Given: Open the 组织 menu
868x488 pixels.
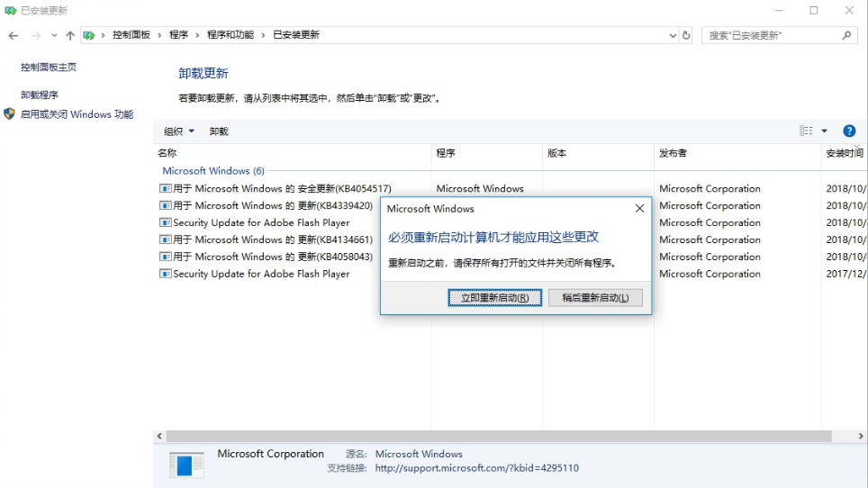Looking at the screenshot, I should tap(179, 131).
